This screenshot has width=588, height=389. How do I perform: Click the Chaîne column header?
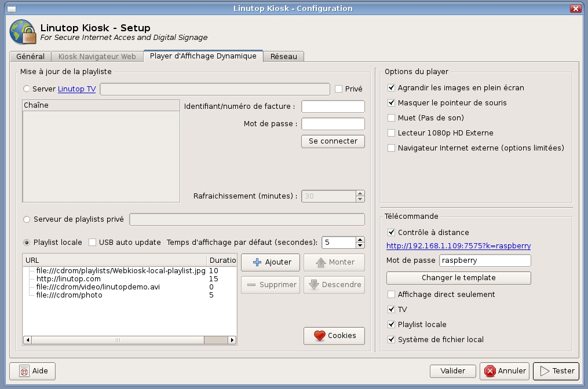click(101, 105)
